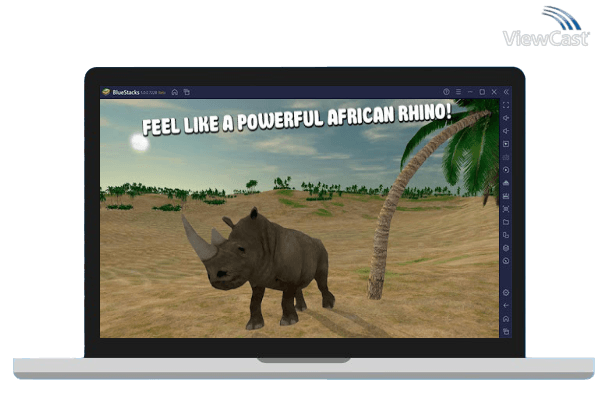The width and height of the screenshot is (602, 414).
Task: Open the hamburger menu in title bar
Action: coord(458,92)
